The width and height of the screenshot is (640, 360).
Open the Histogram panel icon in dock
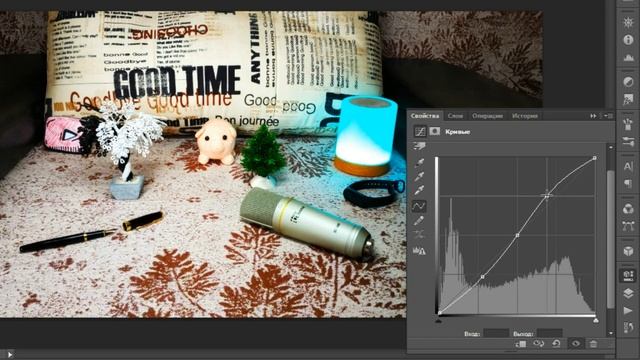point(628,58)
